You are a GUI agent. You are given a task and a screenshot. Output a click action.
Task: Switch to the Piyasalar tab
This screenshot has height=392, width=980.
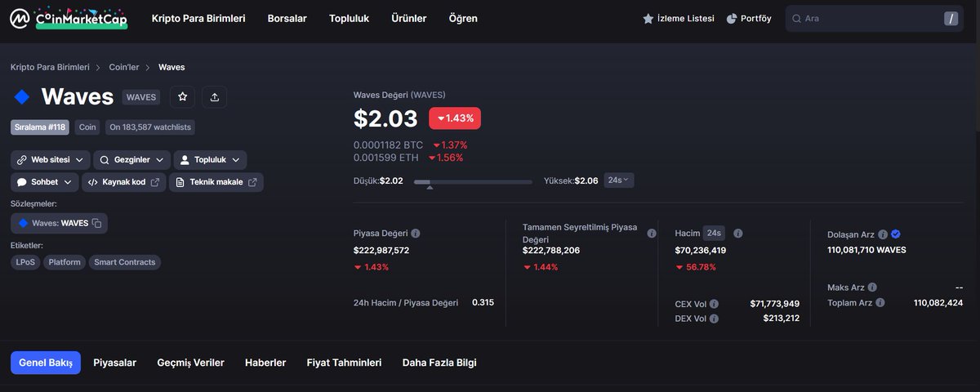coord(115,363)
